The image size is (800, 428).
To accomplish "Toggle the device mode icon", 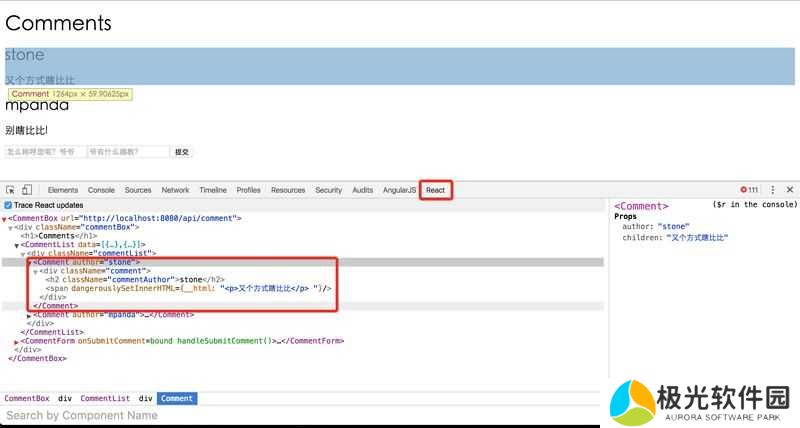I will coord(27,190).
